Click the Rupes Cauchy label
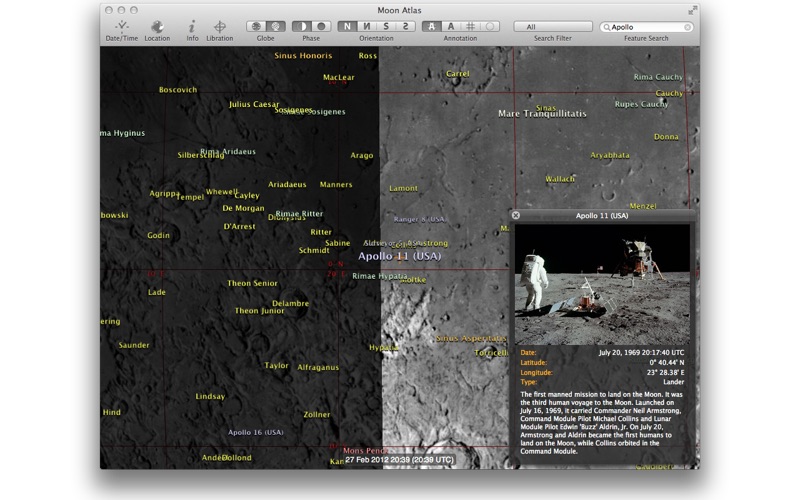The width and height of the screenshot is (800, 500). (641, 104)
